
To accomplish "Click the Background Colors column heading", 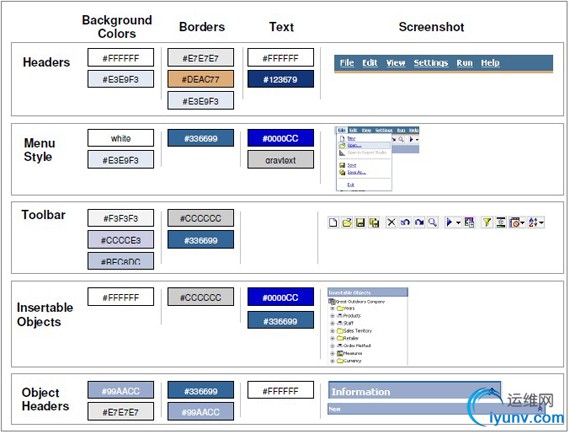I will click(x=117, y=27).
